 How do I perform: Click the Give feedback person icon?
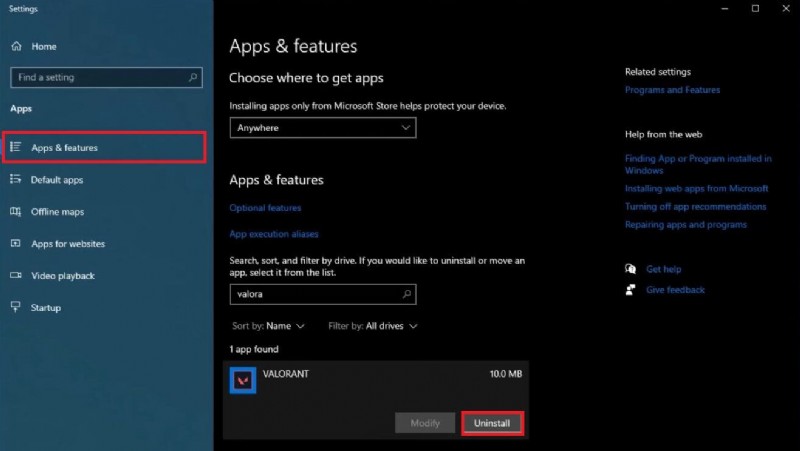631,290
